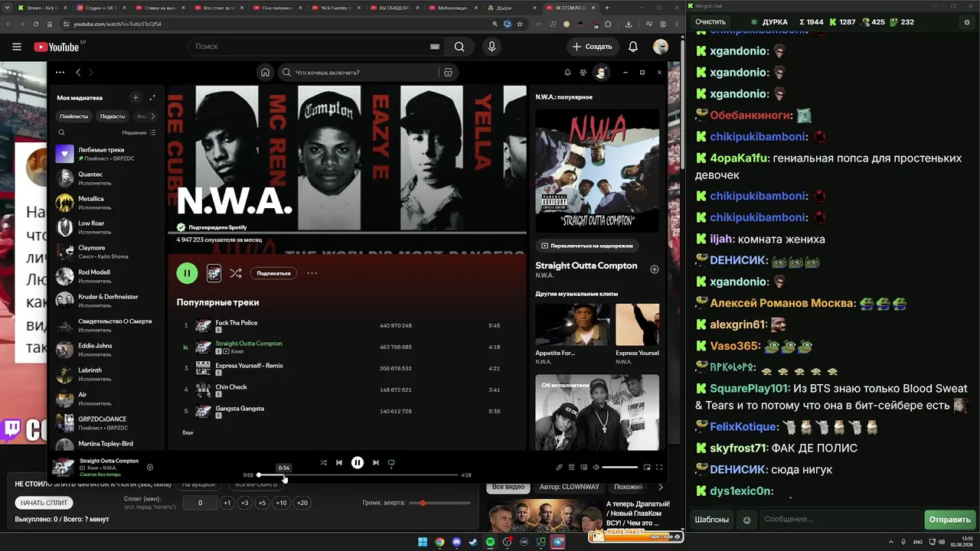980x551 pixels.
Task: Click the Подписаться follow button
Action: tap(273, 273)
